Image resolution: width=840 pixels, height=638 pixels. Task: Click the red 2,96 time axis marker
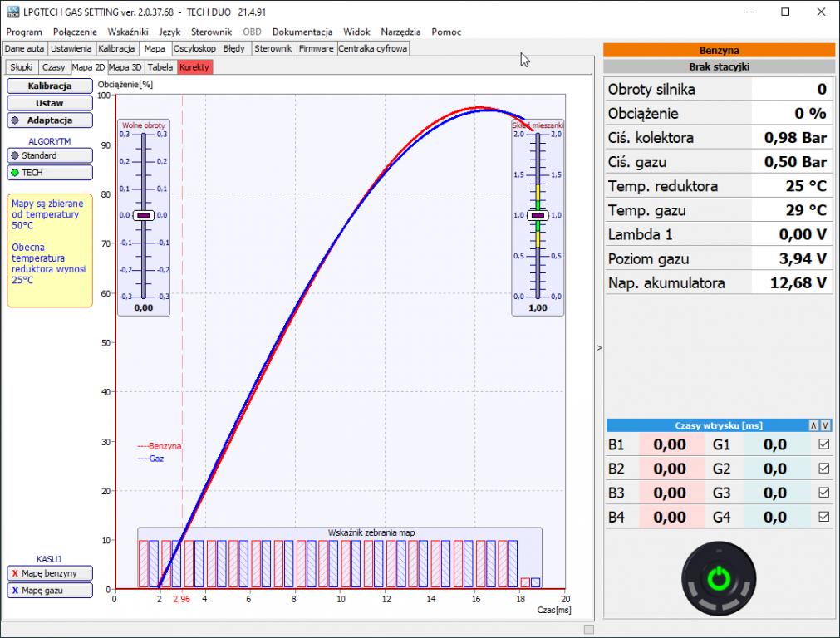(x=182, y=599)
